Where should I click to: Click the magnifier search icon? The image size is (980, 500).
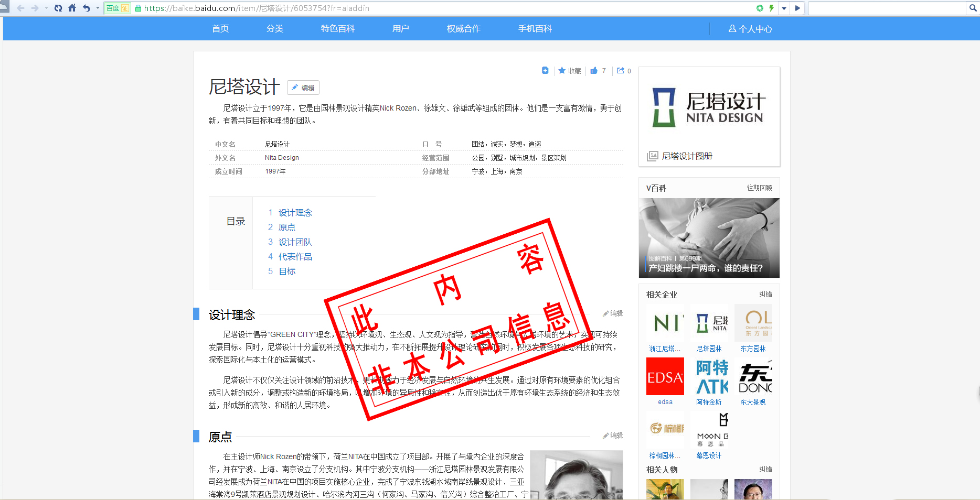pyautogui.click(x=973, y=8)
